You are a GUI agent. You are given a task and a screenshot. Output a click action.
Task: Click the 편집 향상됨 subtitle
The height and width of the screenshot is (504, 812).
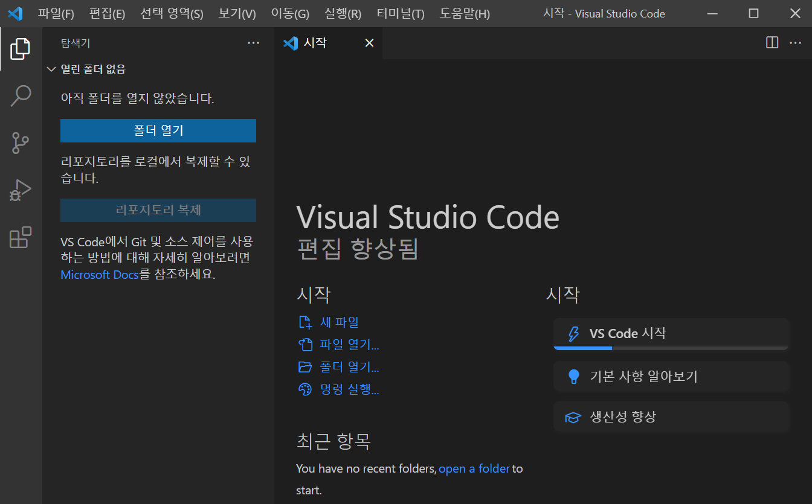358,249
